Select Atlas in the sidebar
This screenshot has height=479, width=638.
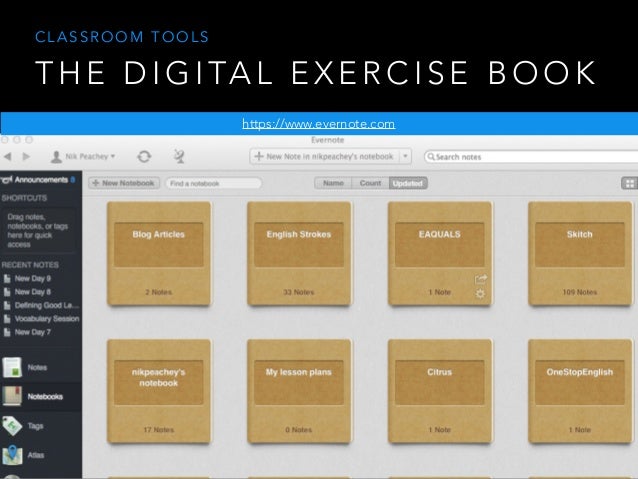41,455
